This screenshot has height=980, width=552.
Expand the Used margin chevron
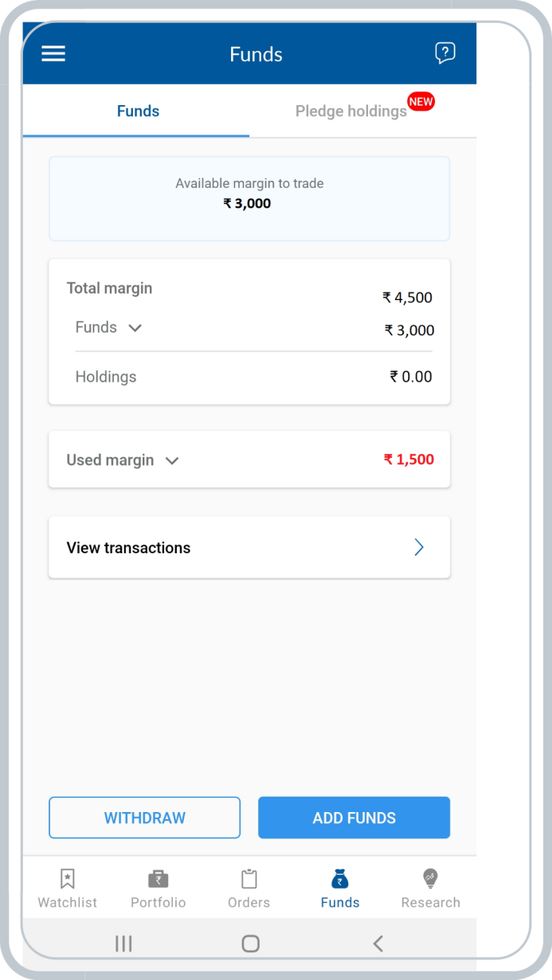point(172,460)
